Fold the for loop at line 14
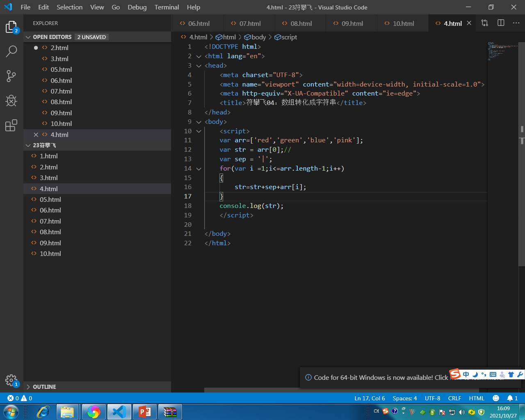The width and height of the screenshot is (525, 420). click(x=199, y=169)
